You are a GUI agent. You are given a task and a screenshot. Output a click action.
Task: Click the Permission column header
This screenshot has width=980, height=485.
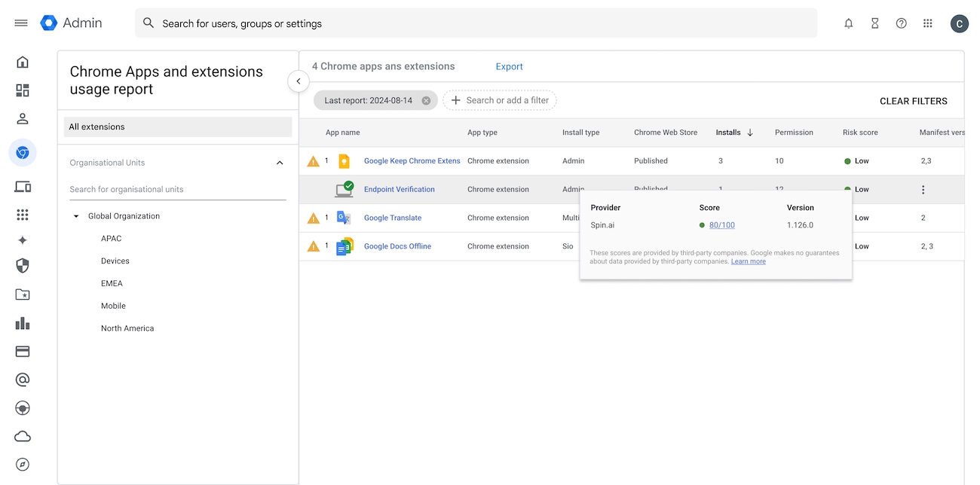click(x=794, y=133)
